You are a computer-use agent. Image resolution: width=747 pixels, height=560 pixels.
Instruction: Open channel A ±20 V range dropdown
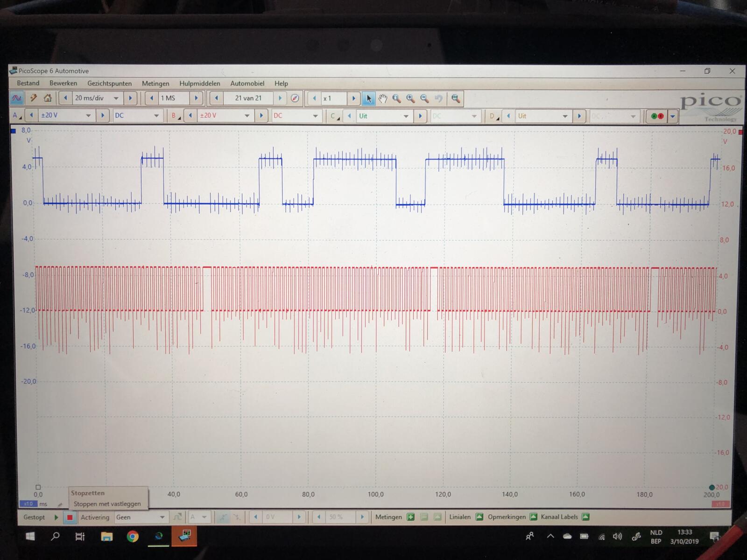pos(88,115)
